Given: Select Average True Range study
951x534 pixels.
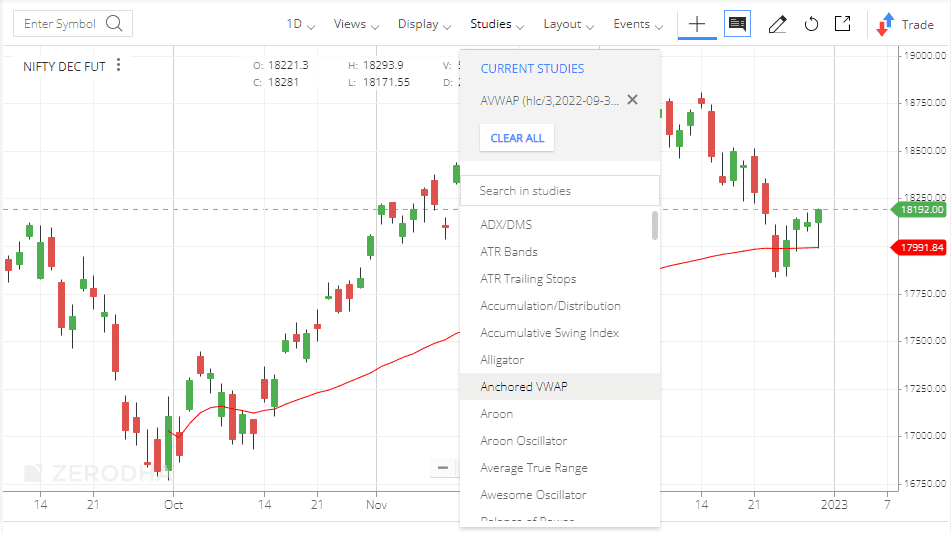Looking at the screenshot, I should (x=560, y=467).
